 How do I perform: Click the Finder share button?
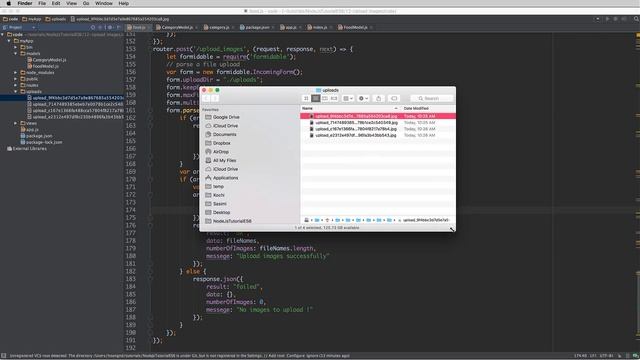coord(378,98)
